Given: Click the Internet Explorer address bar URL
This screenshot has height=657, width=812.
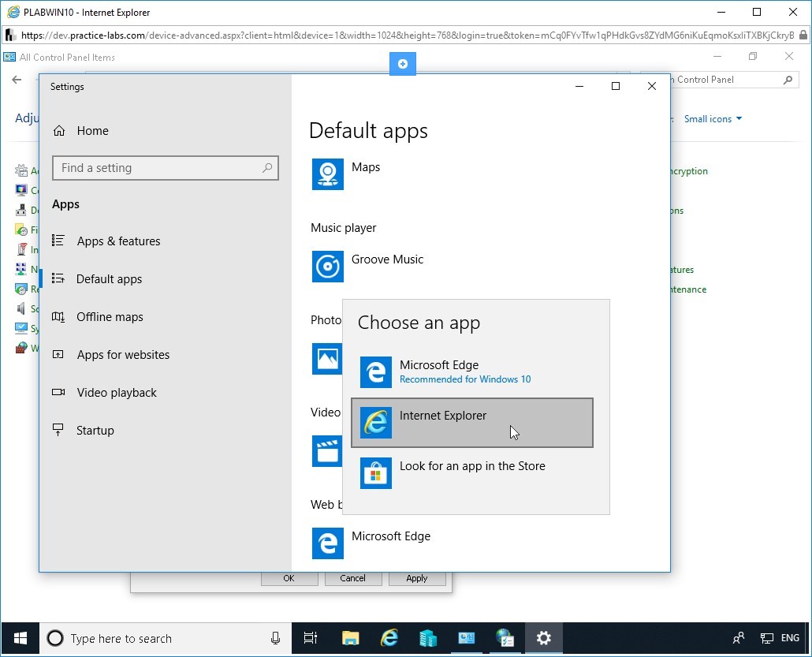Looking at the screenshot, I should point(408,35).
